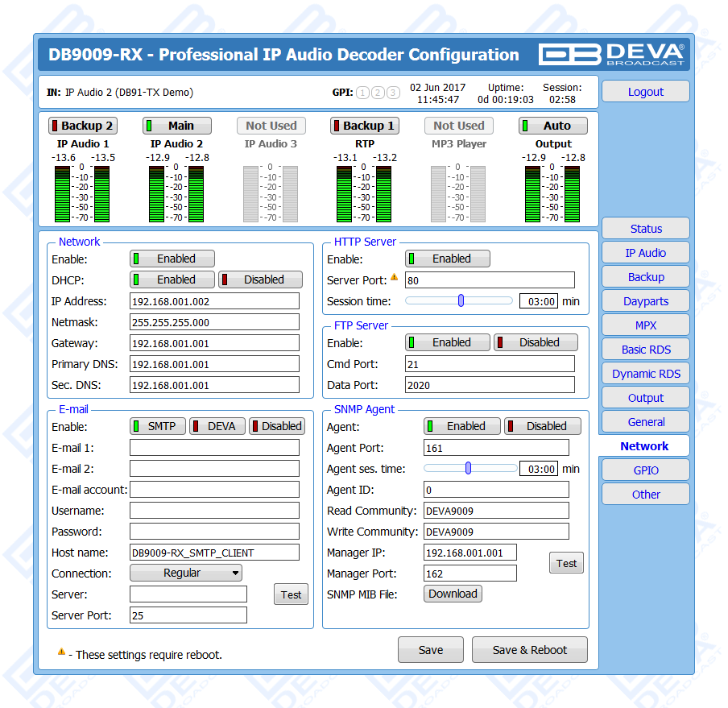Switch to automatic output source with Auto

pos(553,126)
